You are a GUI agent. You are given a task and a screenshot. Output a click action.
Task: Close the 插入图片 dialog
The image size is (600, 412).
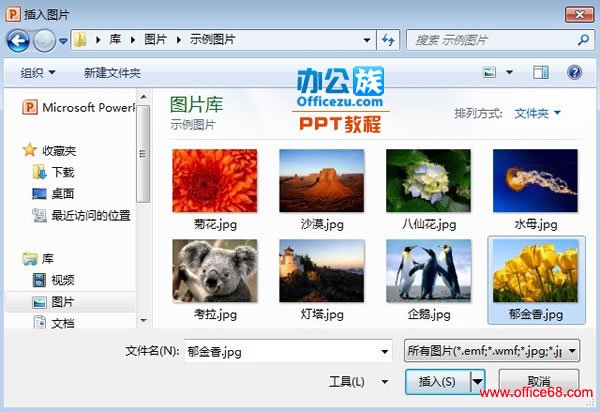580,15
